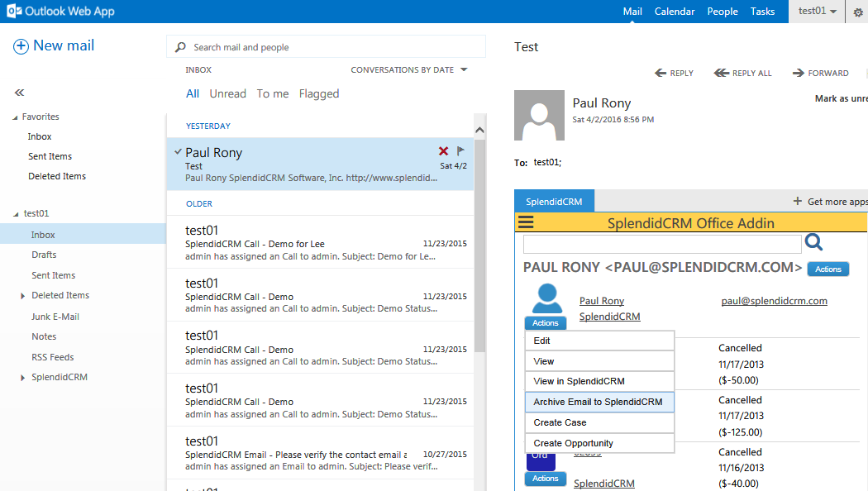This screenshot has height=491, width=868.
Task: Switch to Mail in top navigation
Action: click(632, 11)
